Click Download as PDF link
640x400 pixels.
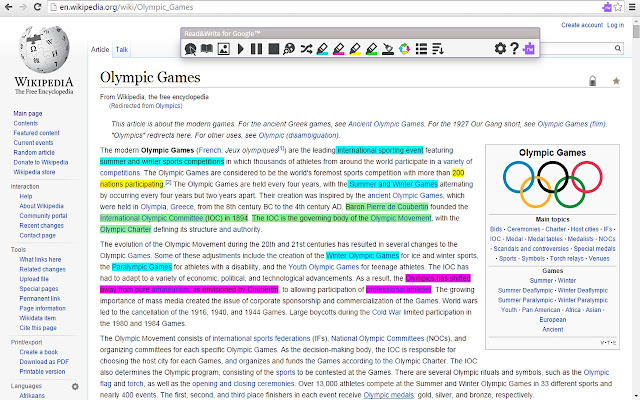44,362
